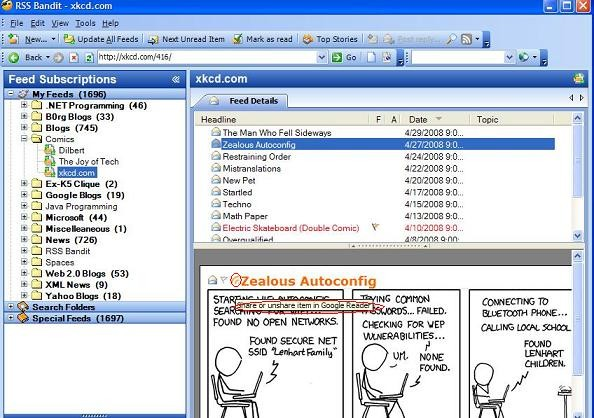Click the web search input field
This screenshot has height=418, width=594.
[x=458, y=57]
